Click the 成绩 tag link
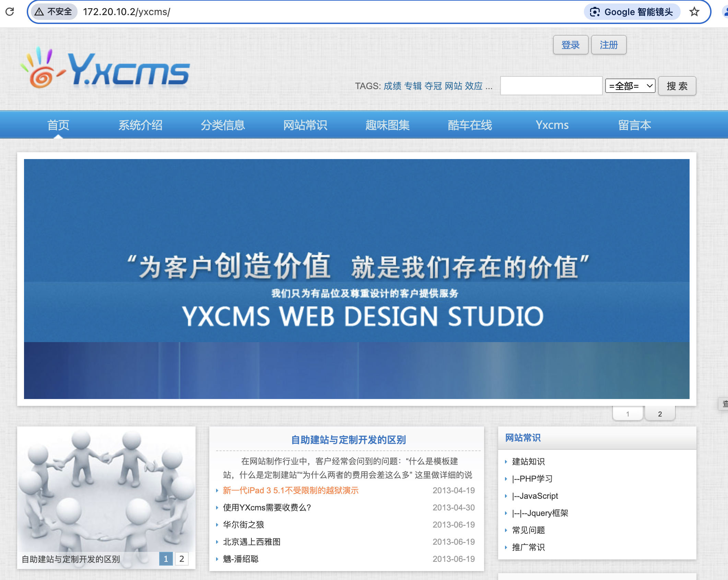The width and height of the screenshot is (728, 580). [x=392, y=86]
